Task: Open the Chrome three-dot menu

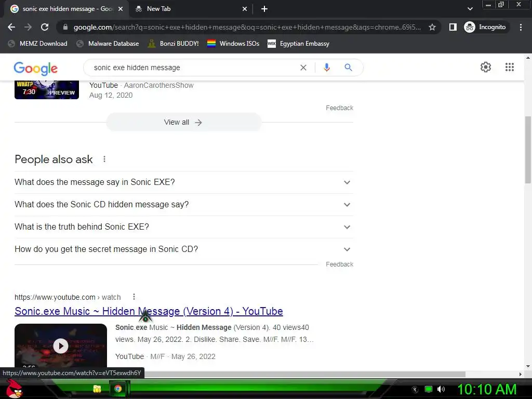Action: pyautogui.click(x=521, y=27)
